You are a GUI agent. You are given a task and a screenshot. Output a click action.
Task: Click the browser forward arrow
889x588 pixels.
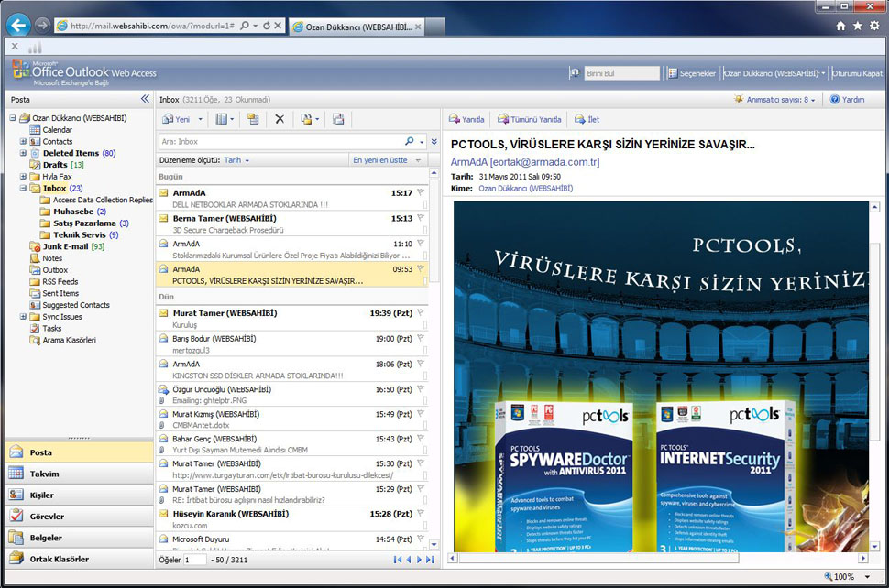tap(42, 26)
